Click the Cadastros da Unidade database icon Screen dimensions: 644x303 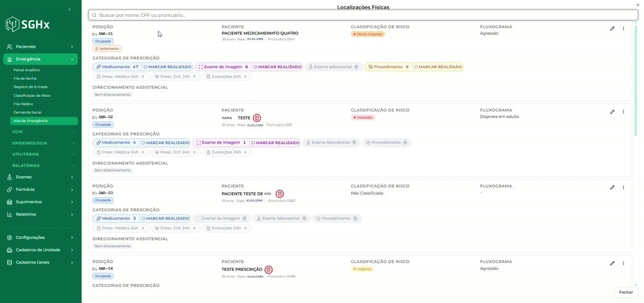pos(9,250)
